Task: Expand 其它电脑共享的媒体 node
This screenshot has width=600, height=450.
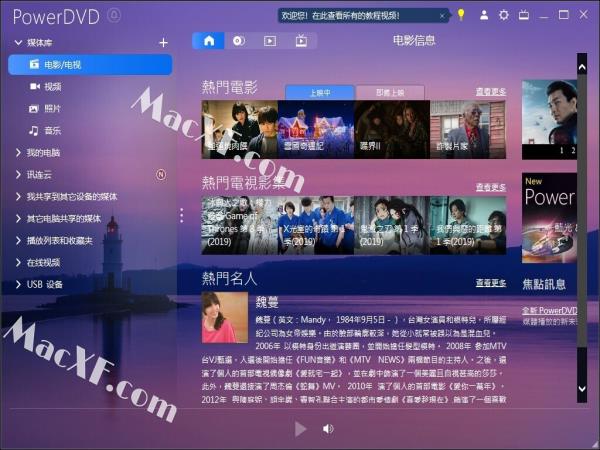Action: coord(18,219)
